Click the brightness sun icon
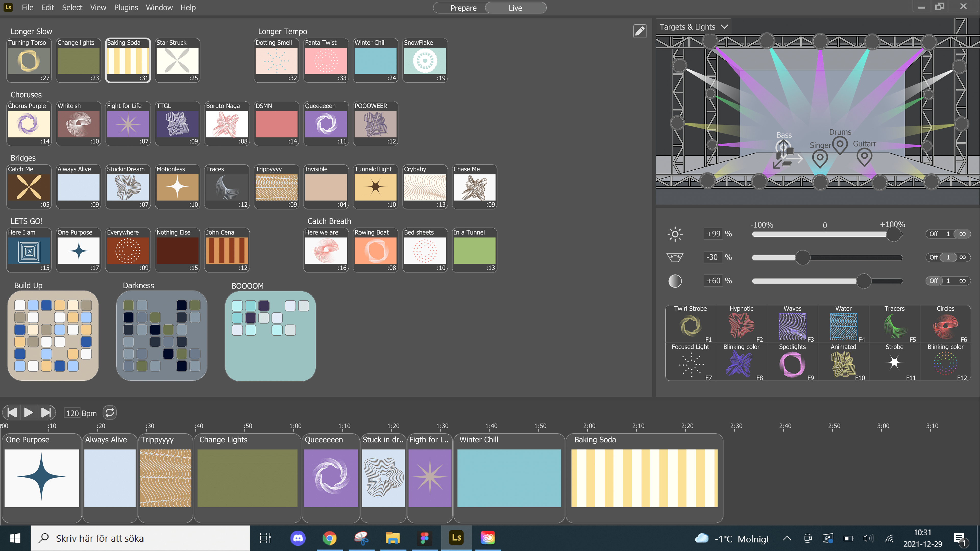 tap(675, 234)
